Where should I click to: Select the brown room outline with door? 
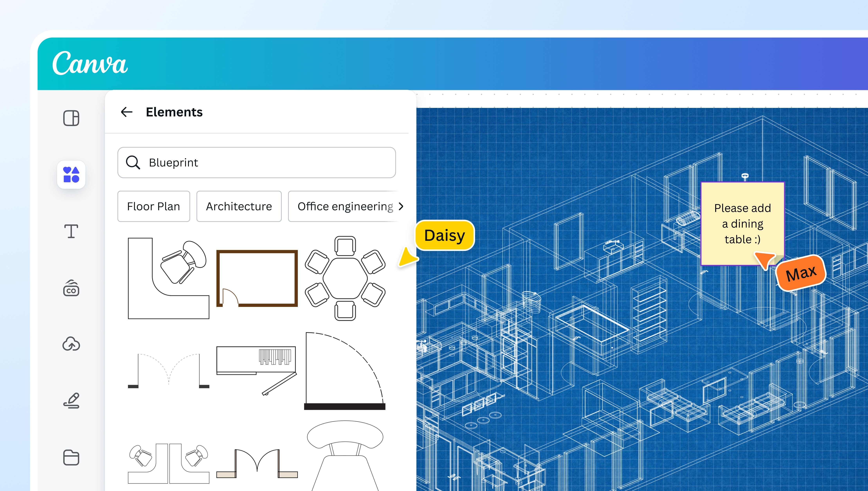257,278
